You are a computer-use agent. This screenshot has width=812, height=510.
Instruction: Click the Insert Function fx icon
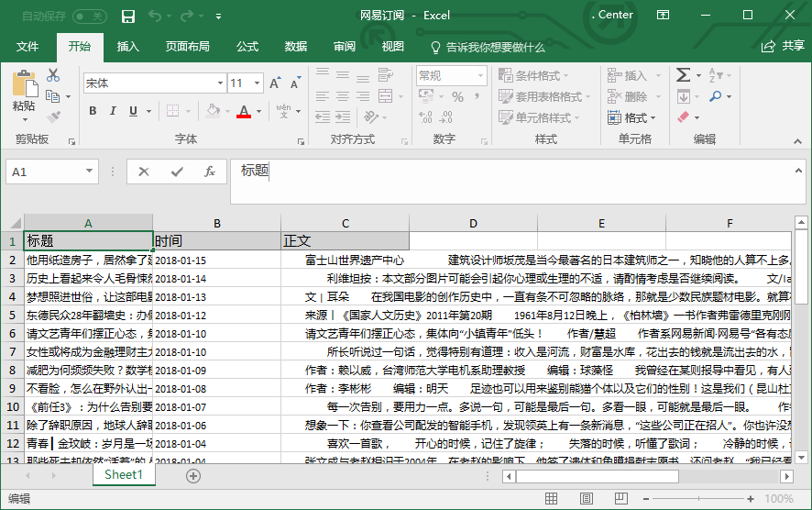(x=210, y=172)
